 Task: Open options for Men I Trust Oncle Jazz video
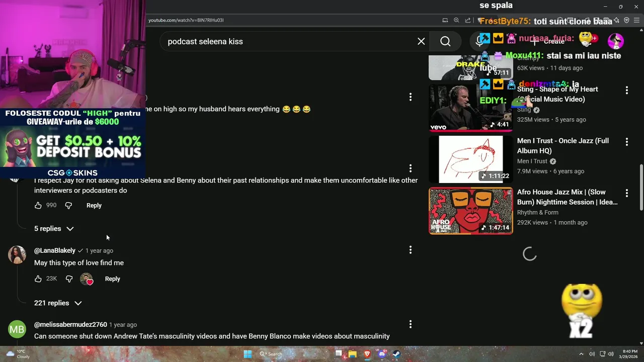click(627, 142)
